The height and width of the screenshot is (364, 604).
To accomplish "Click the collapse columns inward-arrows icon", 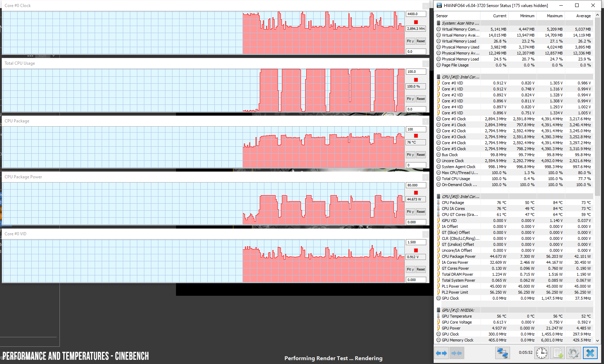I will coord(457,353).
